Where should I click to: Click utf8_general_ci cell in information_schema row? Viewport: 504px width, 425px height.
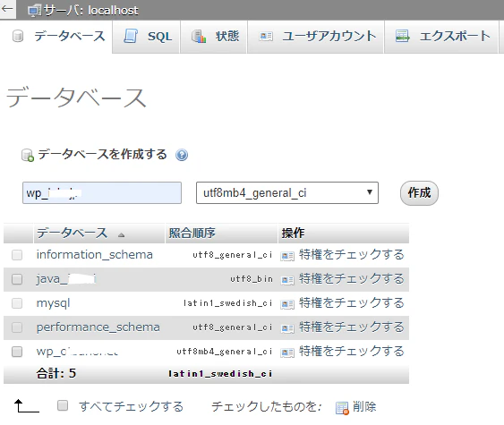[x=233, y=255]
